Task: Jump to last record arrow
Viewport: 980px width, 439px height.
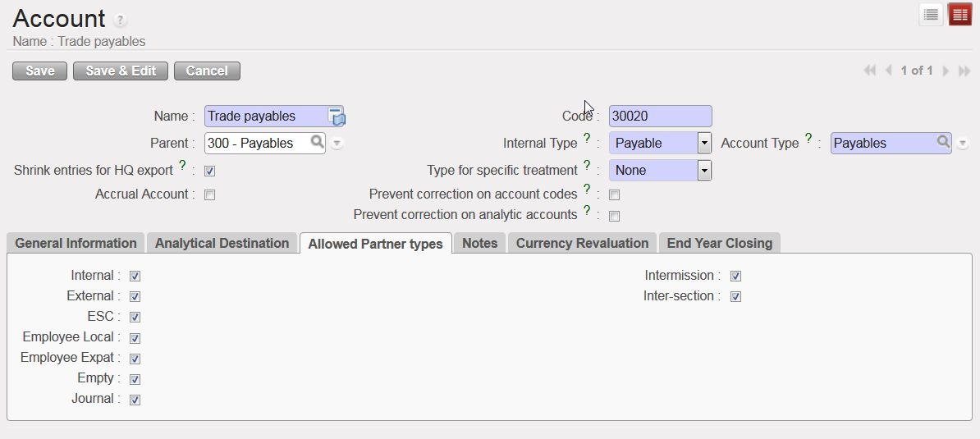Action: coord(964,71)
